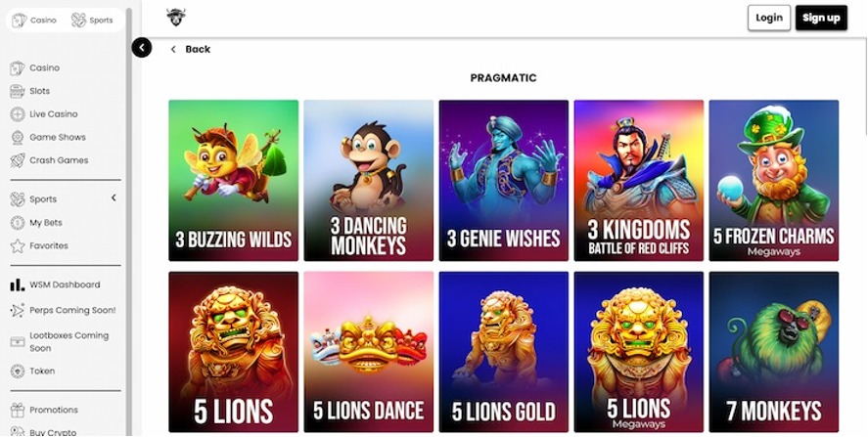
Task: Open WSM Dashboard chart icon
Action: 18,284
